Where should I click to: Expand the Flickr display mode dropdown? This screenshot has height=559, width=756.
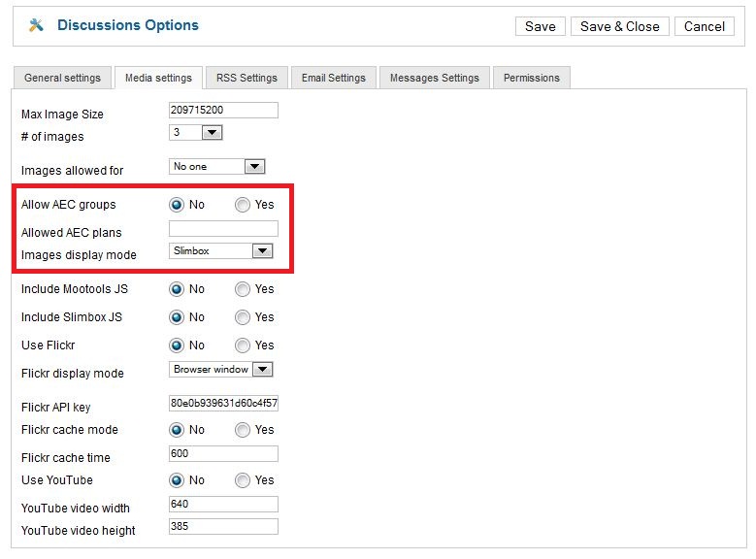262,370
